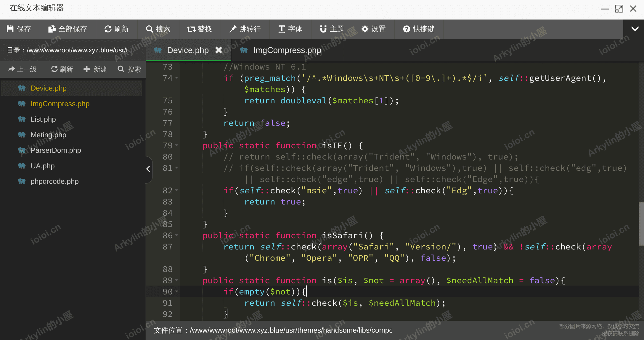
Task: Fold the if block at line 90
Action: [x=177, y=292]
